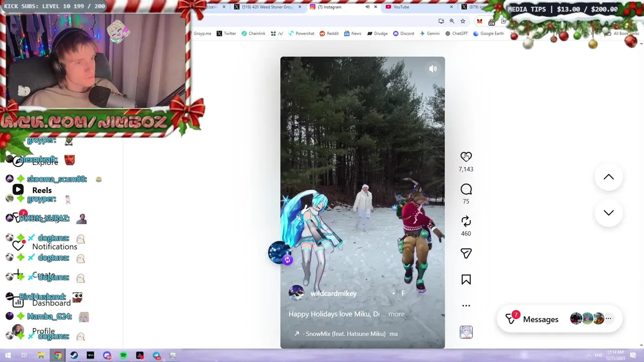This screenshot has height=362, width=644.
Task: Go to previous reel with up chevron
Action: pos(609,177)
